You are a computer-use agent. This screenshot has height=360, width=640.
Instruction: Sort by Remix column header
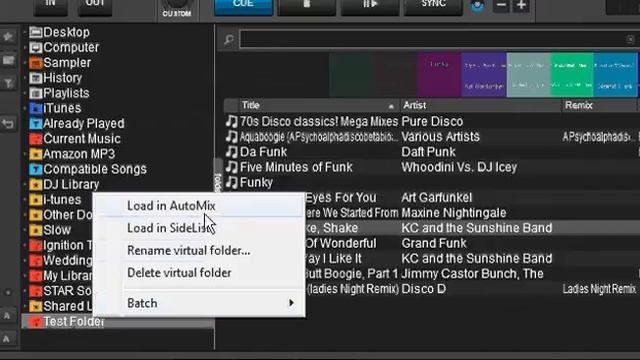[600, 105]
